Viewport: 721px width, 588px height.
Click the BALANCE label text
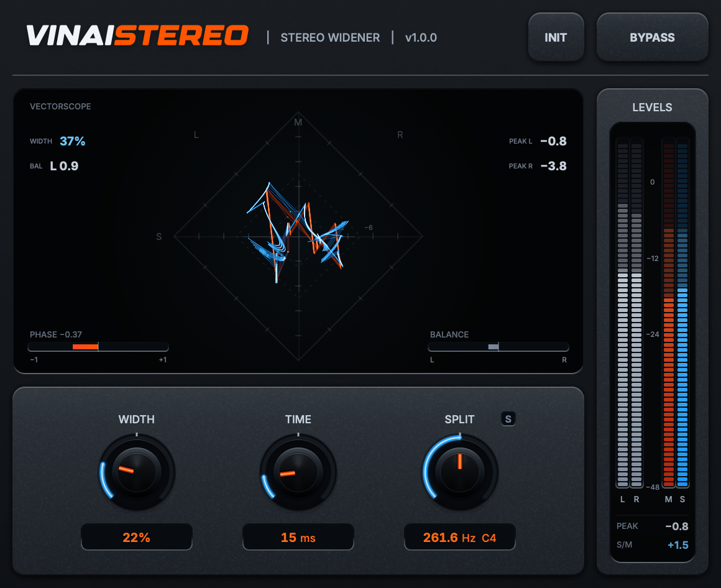click(x=449, y=334)
